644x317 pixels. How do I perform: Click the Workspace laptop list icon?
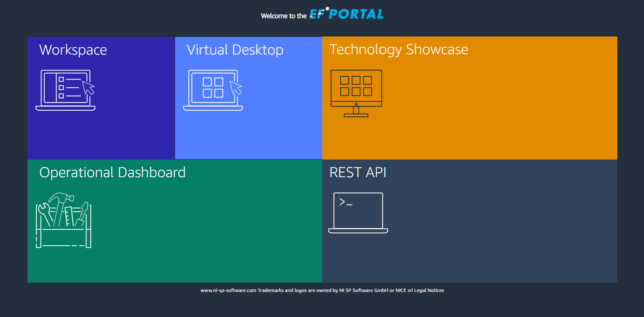click(66, 90)
